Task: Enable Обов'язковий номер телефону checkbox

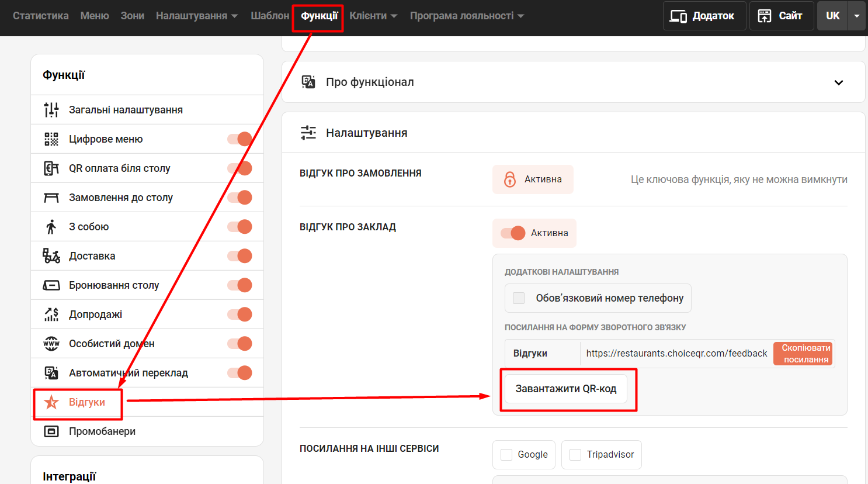Action: tap(519, 298)
